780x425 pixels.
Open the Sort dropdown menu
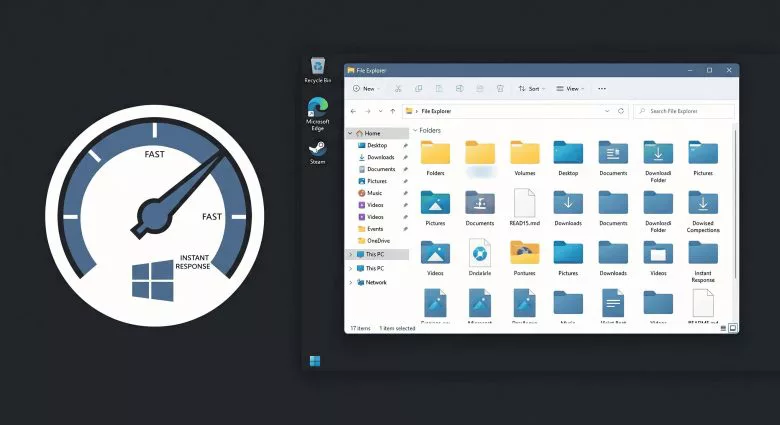[x=530, y=89]
